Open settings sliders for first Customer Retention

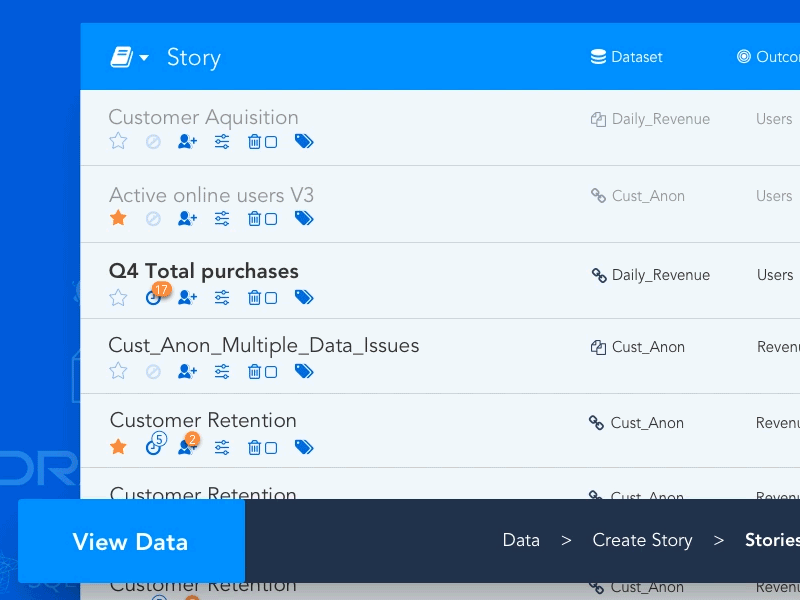[x=222, y=447]
